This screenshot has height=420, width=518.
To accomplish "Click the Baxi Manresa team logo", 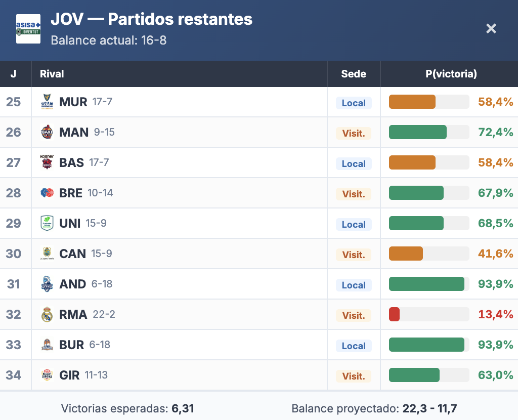I will click(x=47, y=133).
